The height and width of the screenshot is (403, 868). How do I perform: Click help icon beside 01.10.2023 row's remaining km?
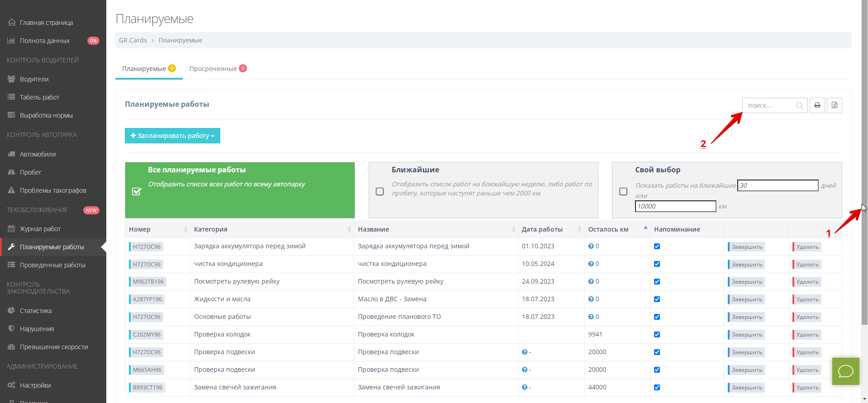tap(591, 247)
